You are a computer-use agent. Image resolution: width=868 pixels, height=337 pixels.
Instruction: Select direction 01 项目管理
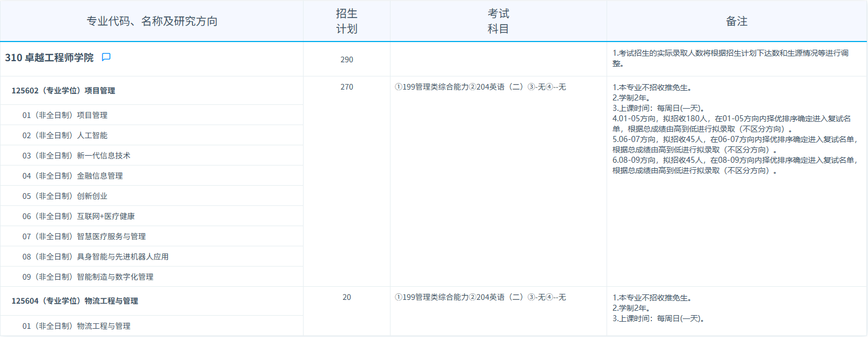(65, 115)
